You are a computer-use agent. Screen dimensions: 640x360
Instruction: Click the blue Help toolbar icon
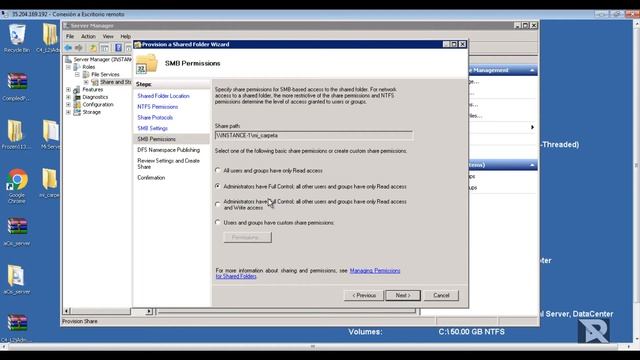118,48
